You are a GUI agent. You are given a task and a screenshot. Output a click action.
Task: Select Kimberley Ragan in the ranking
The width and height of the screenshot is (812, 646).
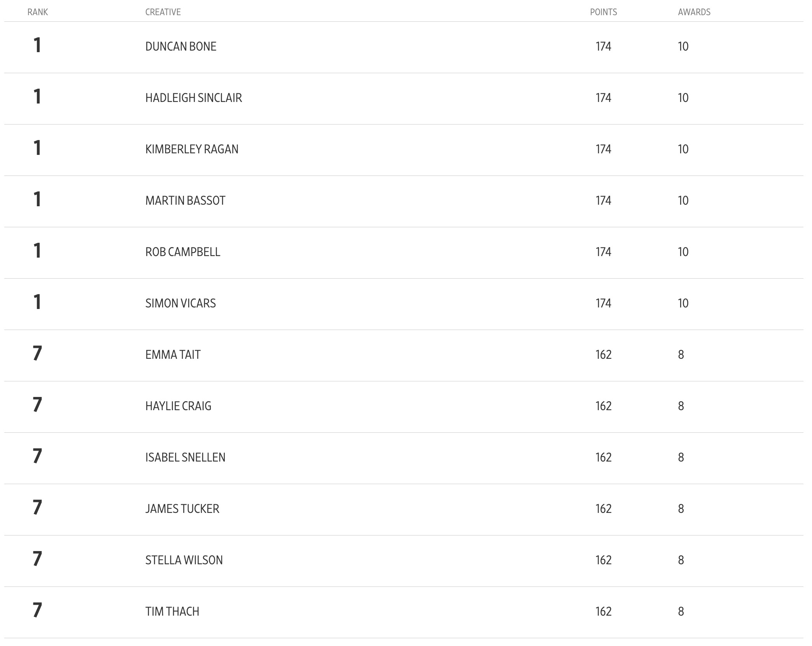tap(192, 149)
